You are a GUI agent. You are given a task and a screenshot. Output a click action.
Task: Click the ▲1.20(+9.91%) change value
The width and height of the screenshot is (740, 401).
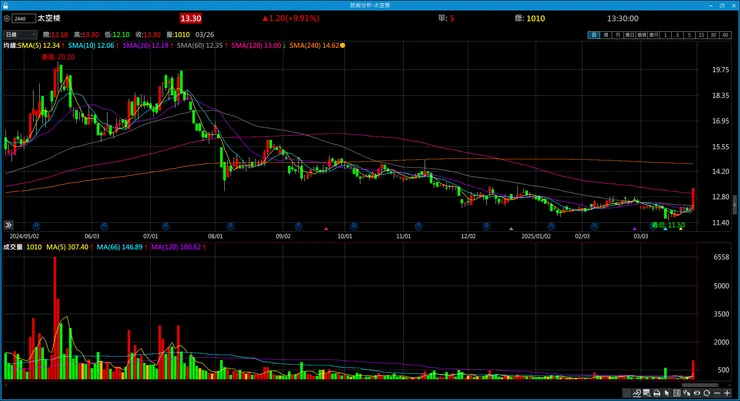pos(291,18)
